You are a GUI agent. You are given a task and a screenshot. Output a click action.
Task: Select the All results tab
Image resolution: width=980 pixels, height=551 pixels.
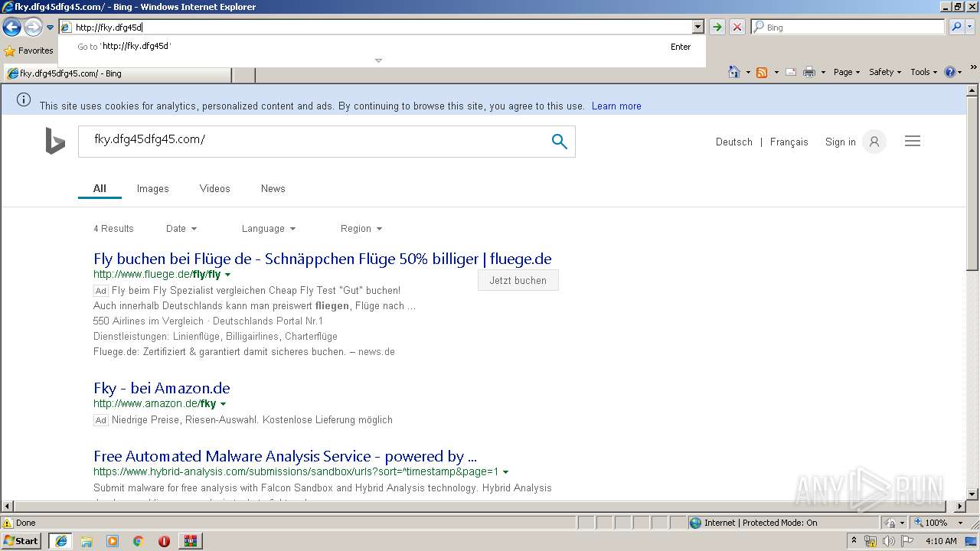pos(100,188)
